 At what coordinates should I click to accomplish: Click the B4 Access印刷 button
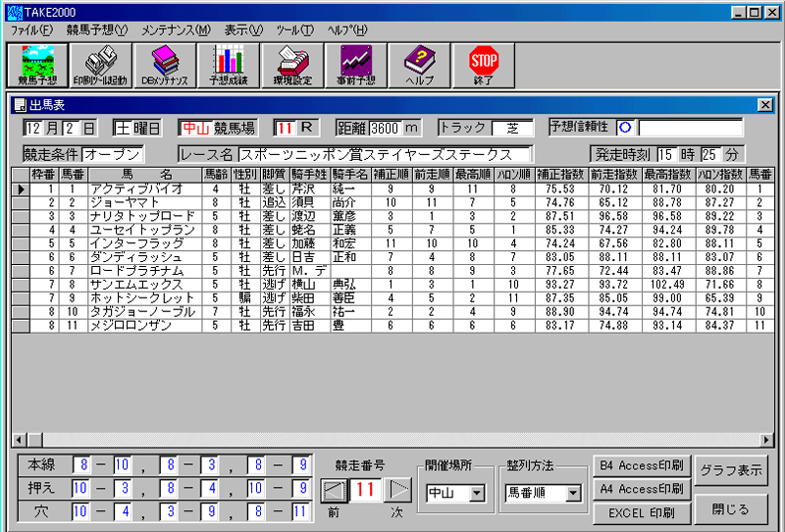click(641, 464)
